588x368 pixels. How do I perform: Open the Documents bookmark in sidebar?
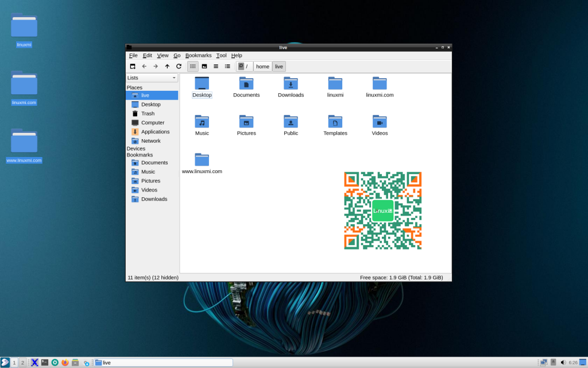coord(152,163)
